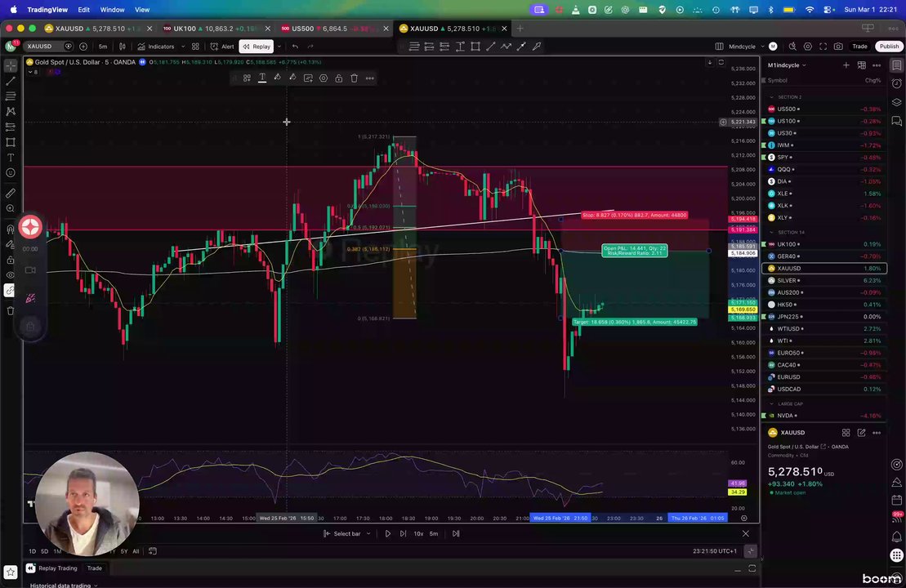Open Indicator Templates grid icon
The width and height of the screenshot is (906, 588).
pos(195,47)
